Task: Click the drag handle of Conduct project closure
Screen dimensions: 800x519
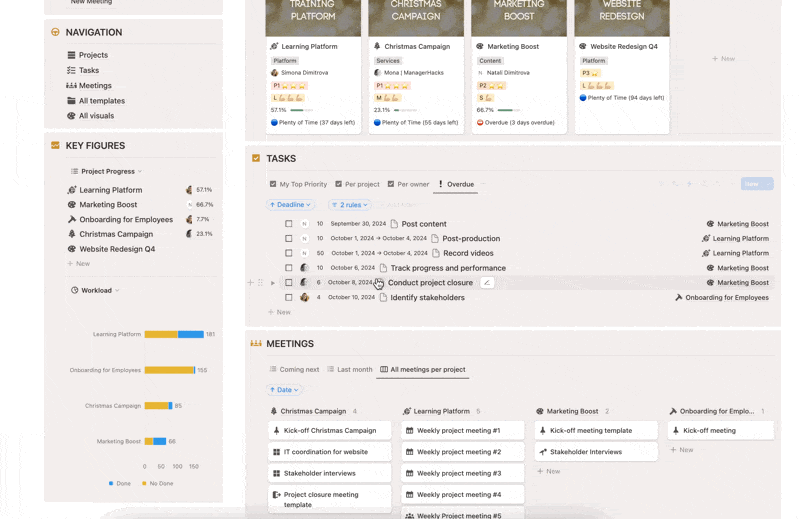Action: 260,282
